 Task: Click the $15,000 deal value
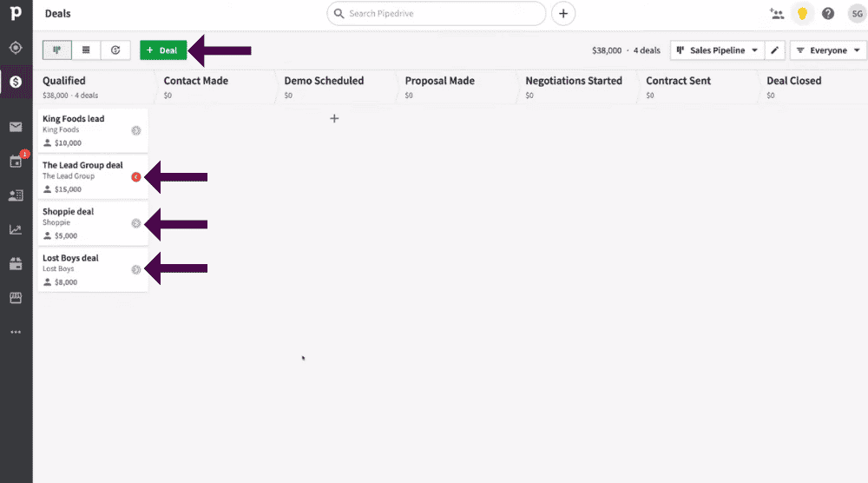[68, 189]
